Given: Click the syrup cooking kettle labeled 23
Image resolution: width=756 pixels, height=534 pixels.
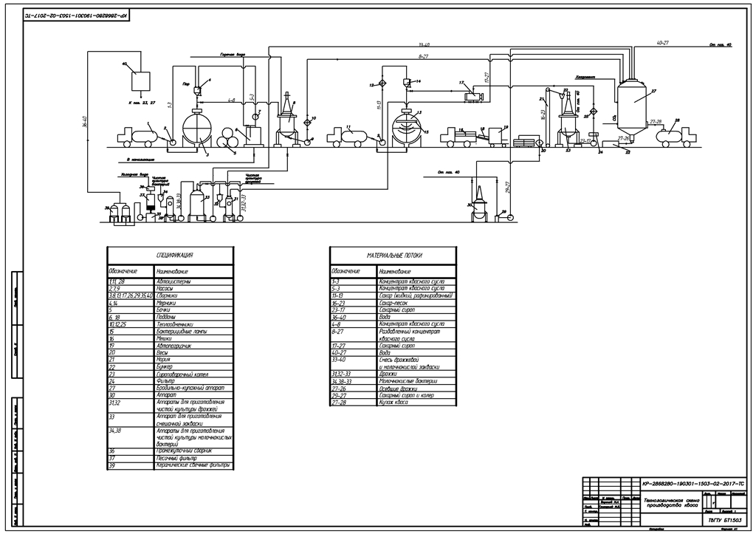Looking at the screenshot, I should (568, 120).
